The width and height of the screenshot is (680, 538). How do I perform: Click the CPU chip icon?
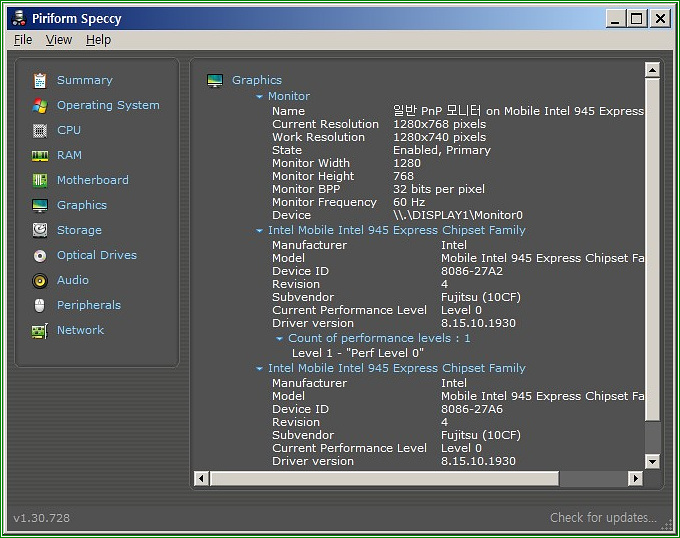[x=40, y=130]
